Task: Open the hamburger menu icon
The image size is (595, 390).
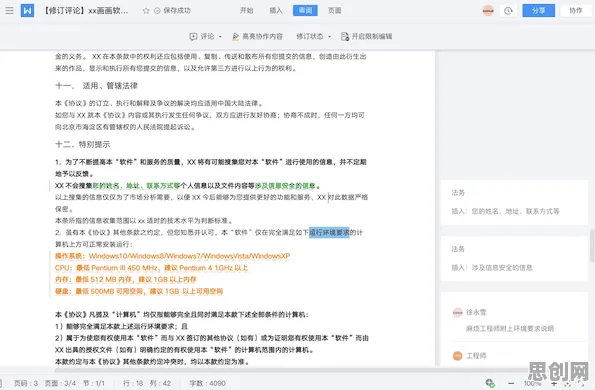Action: [x=9, y=10]
